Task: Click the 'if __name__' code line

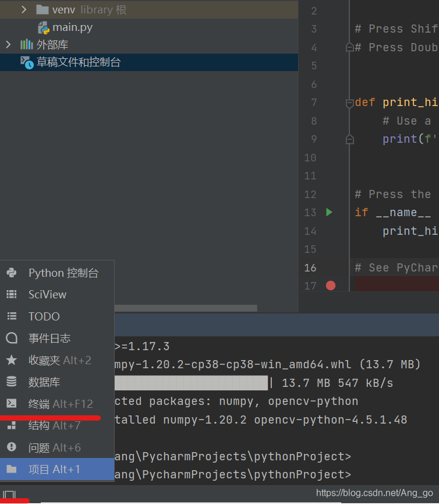Action: coord(392,213)
